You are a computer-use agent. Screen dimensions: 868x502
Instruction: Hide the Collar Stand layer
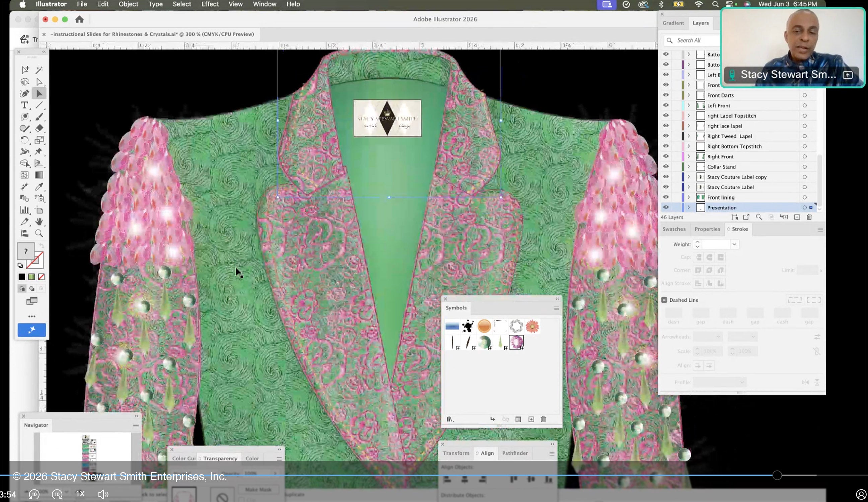click(x=666, y=166)
